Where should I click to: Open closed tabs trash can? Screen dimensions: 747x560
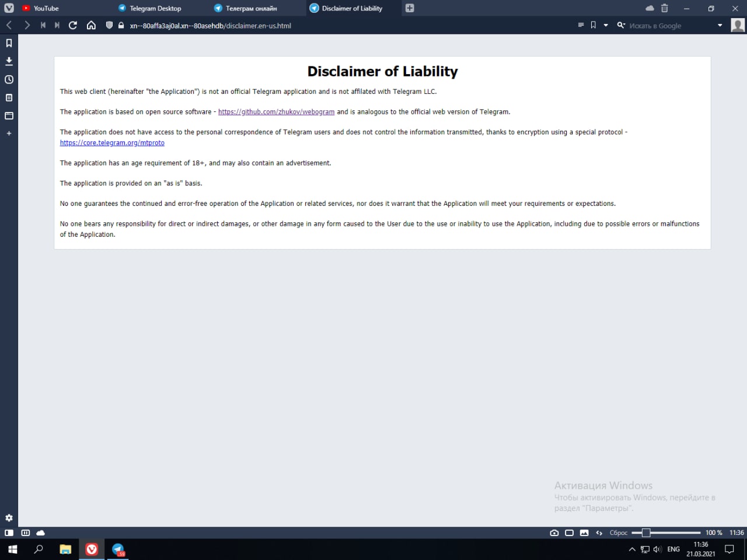[664, 8]
